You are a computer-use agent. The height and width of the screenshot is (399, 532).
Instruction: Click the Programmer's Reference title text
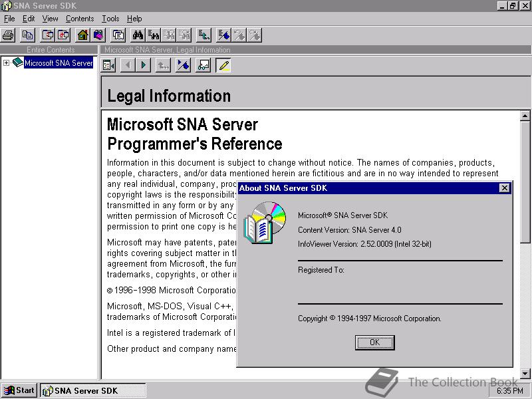coord(195,144)
